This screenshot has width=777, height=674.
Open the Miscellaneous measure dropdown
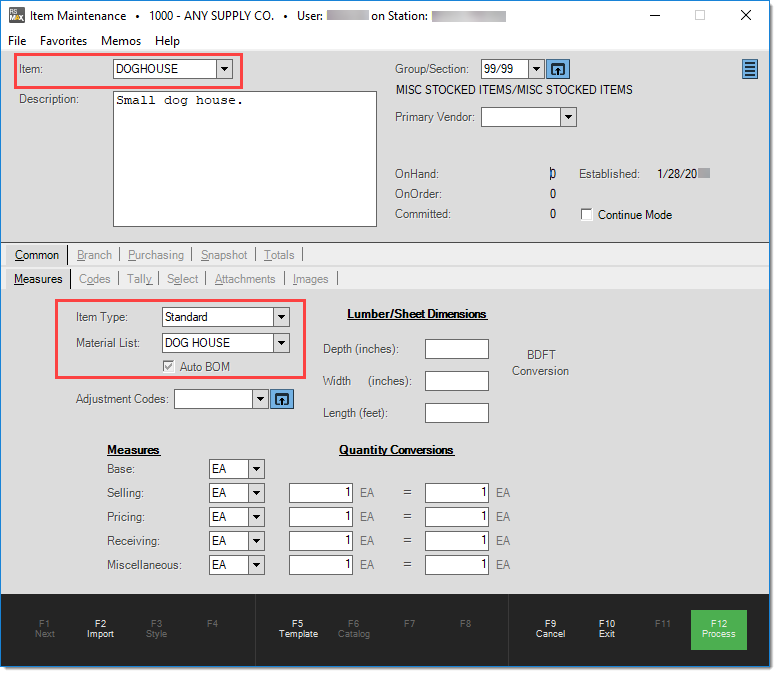coord(258,566)
